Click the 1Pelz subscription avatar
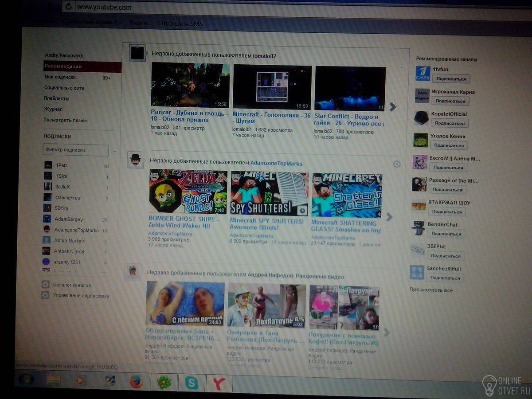Viewport: 532px width, 399px height. (48, 165)
